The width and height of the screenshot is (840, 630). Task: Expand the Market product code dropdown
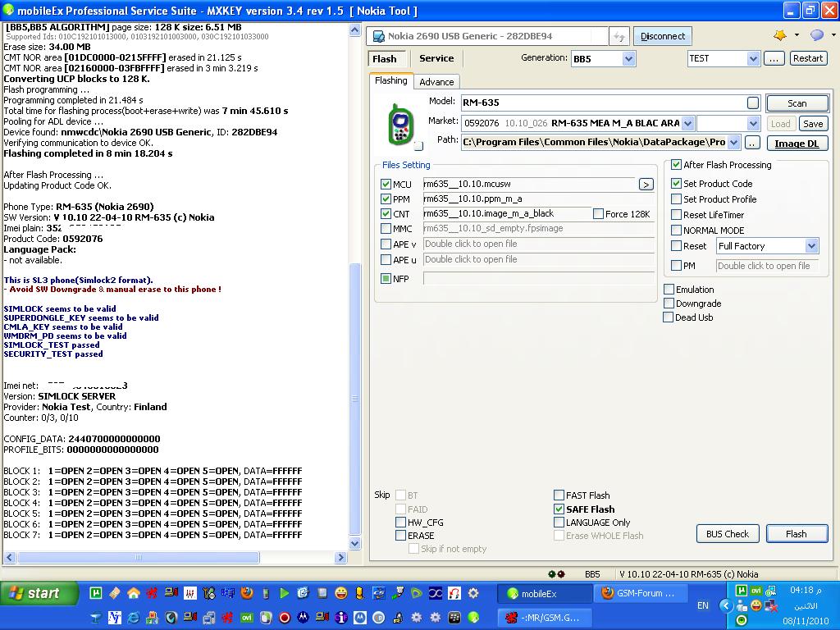[x=688, y=124]
